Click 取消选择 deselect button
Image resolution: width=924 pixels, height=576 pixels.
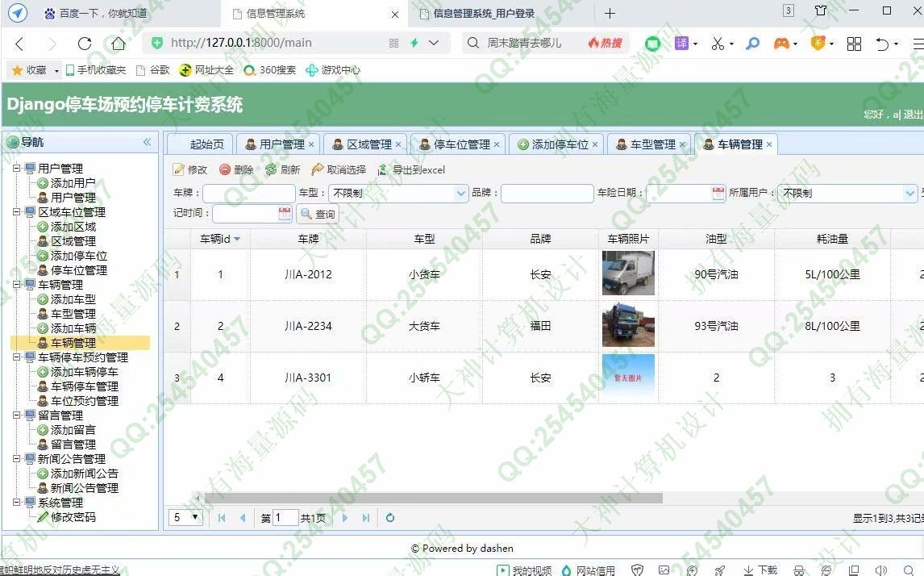click(x=339, y=169)
